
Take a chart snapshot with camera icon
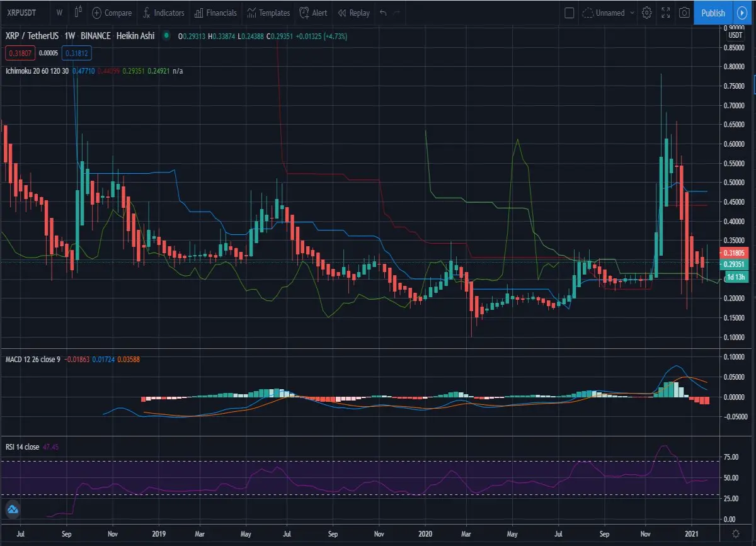[684, 13]
